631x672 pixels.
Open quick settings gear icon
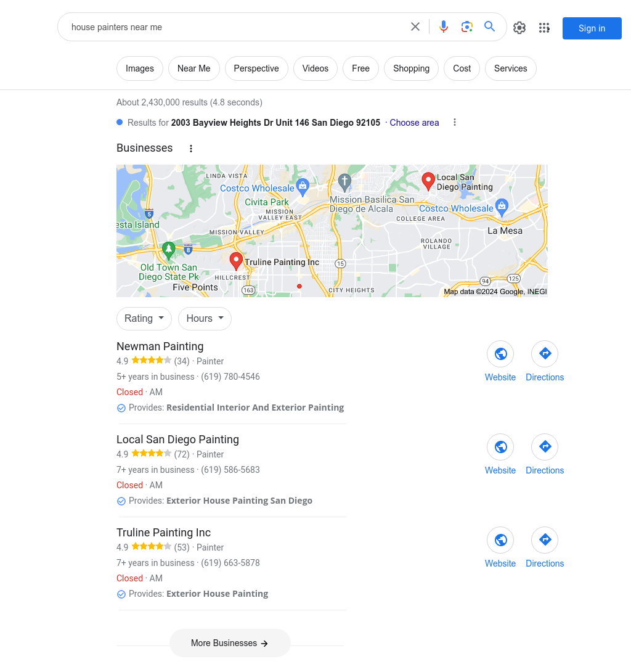click(519, 28)
